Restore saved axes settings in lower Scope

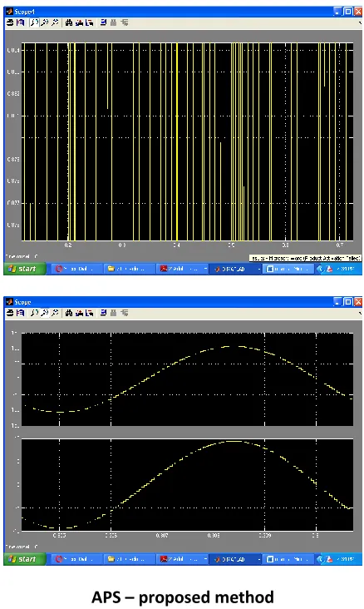[89, 313]
